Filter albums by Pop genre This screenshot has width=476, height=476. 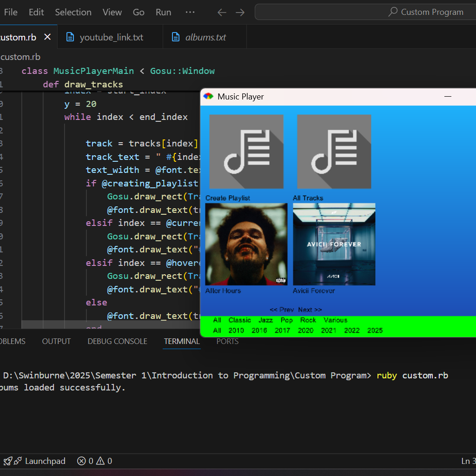point(286,320)
